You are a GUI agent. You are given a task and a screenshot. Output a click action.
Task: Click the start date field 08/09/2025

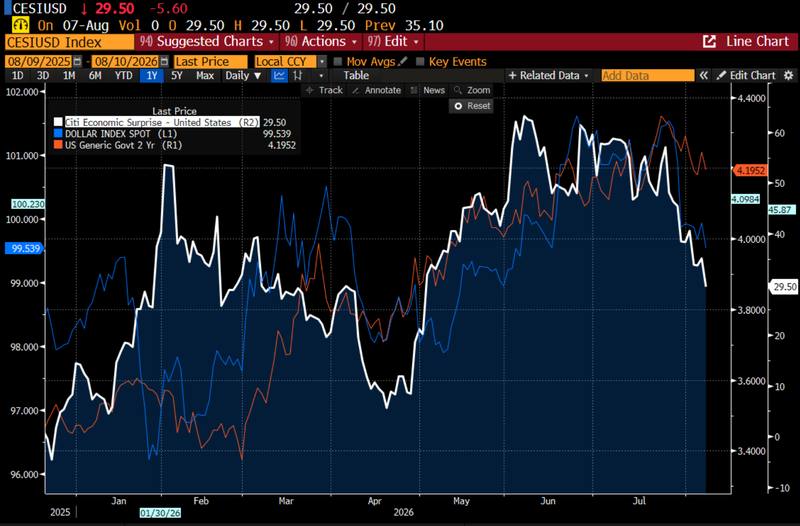39,62
